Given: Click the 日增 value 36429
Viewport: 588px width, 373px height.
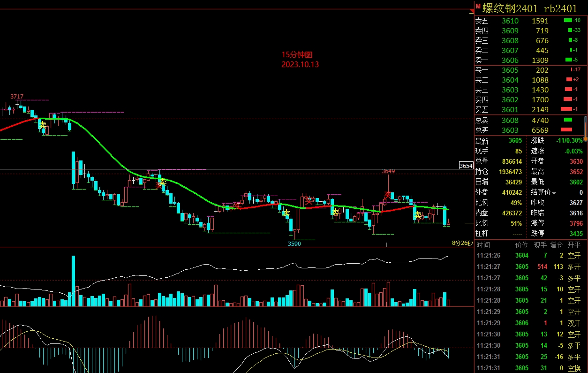Looking at the screenshot, I should (513, 182).
